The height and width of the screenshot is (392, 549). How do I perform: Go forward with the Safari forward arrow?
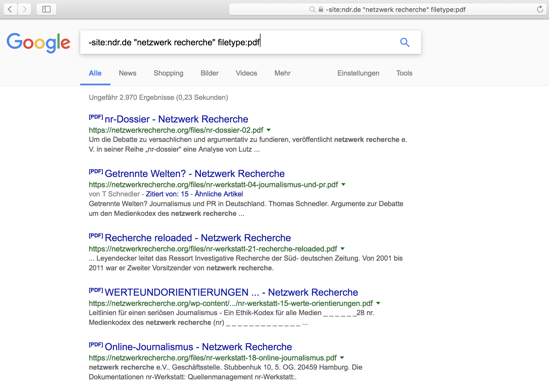25,9
